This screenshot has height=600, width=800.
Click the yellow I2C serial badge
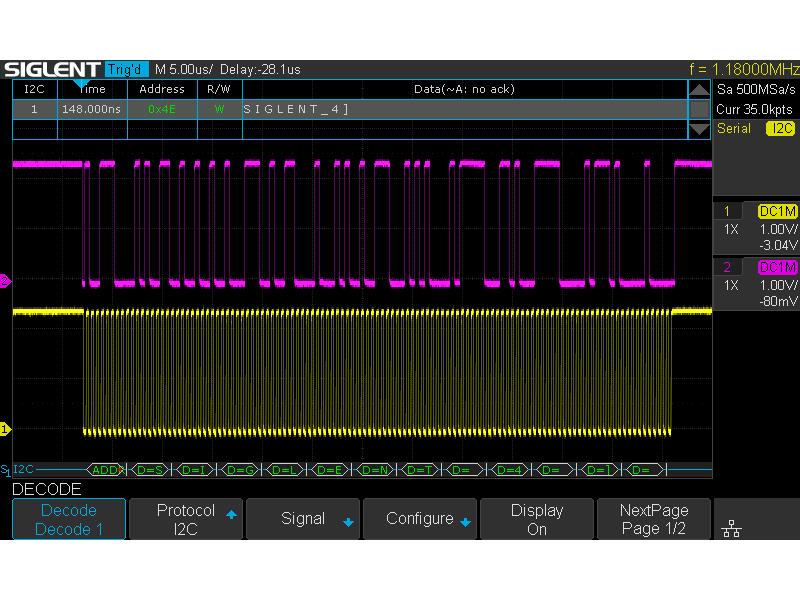coord(781,129)
